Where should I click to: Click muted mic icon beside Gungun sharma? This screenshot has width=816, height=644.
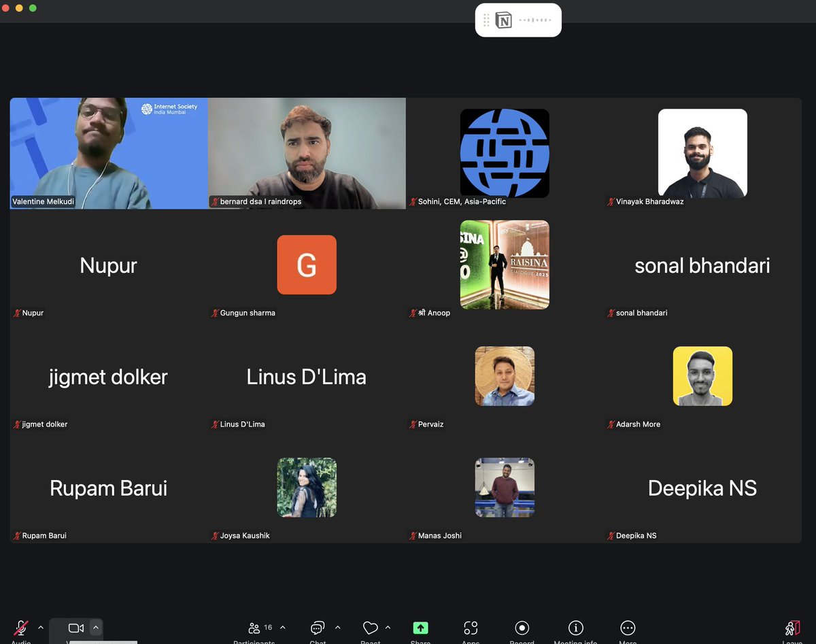[215, 313]
